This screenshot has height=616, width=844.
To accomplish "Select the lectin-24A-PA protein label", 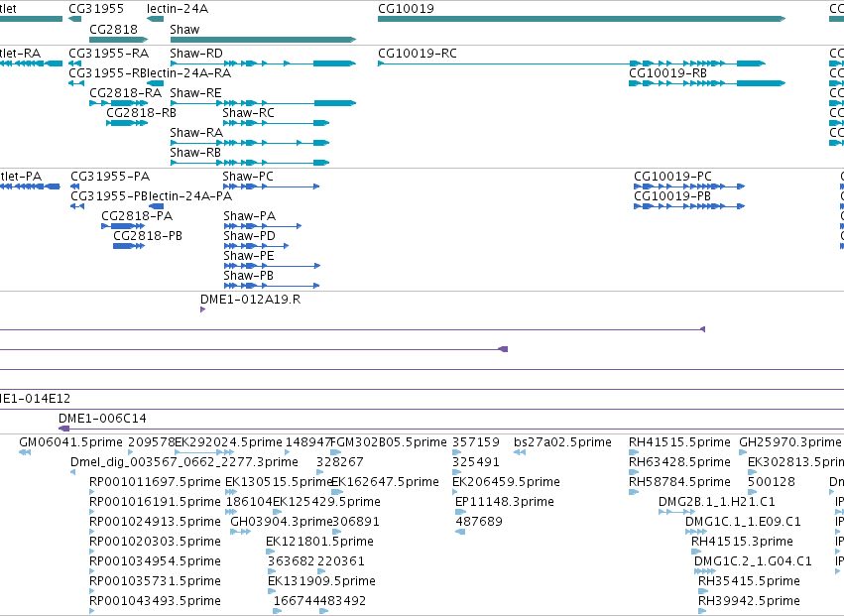I will (x=190, y=196).
